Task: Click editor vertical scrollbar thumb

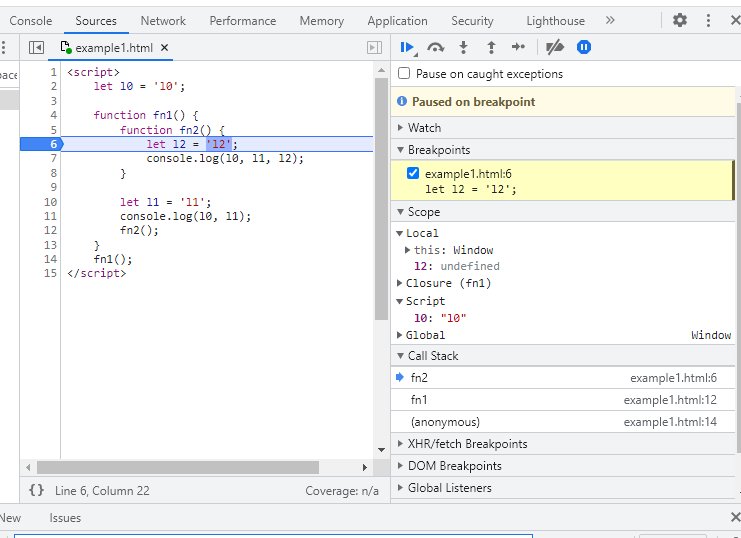Action: (x=381, y=199)
